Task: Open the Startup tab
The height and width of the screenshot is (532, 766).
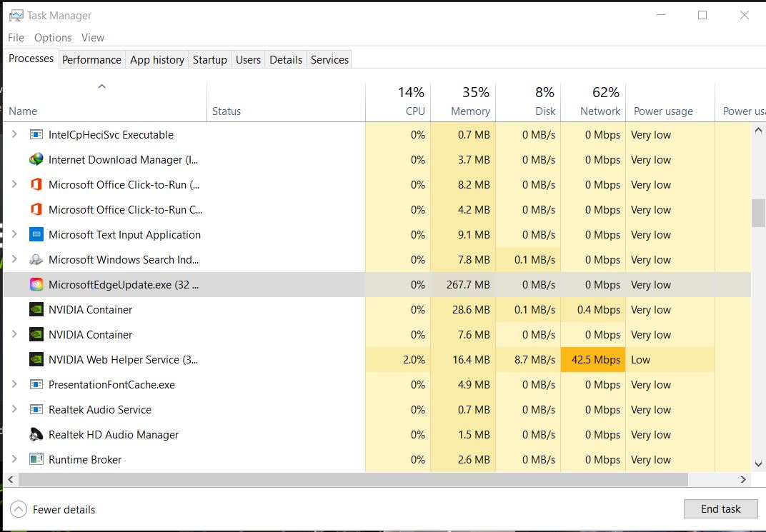Action: point(209,60)
